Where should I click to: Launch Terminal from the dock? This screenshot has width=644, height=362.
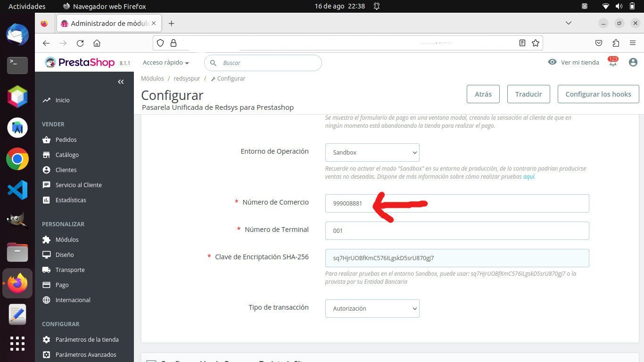(17, 66)
